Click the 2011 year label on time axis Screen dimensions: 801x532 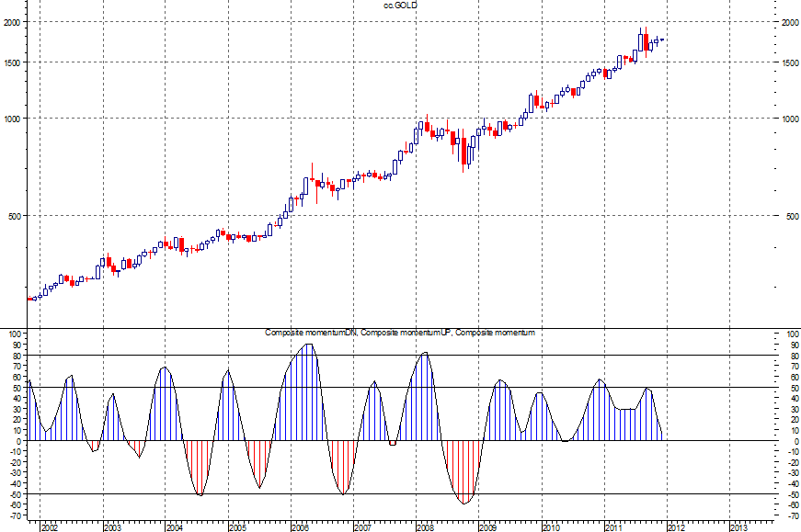[613, 527]
